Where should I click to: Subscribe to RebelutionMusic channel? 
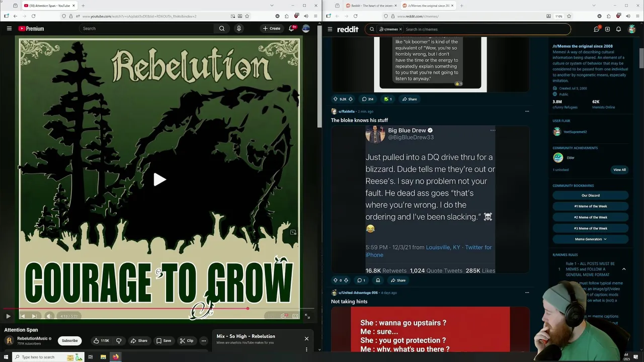[x=70, y=341]
